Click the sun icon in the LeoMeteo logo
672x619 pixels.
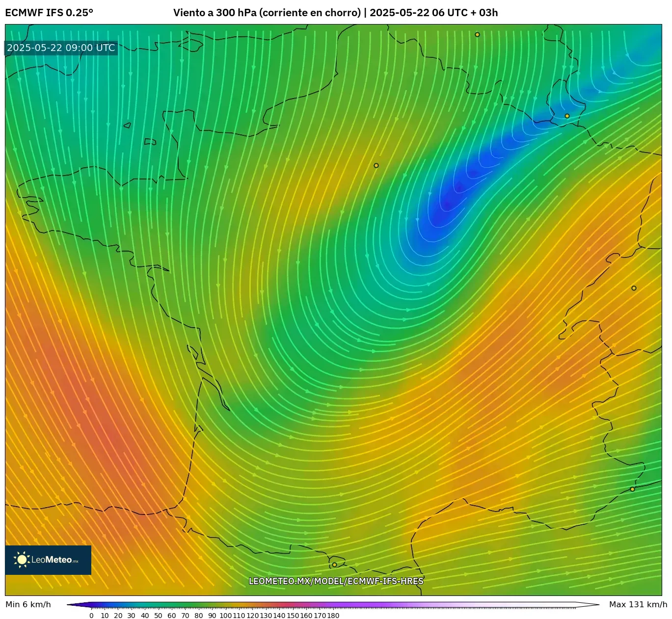[x=22, y=560]
